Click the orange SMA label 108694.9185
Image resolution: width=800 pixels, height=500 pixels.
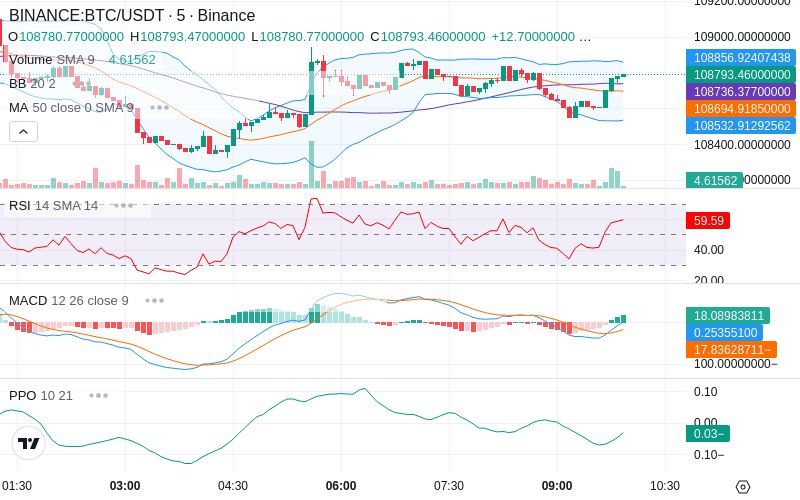(741, 109)
